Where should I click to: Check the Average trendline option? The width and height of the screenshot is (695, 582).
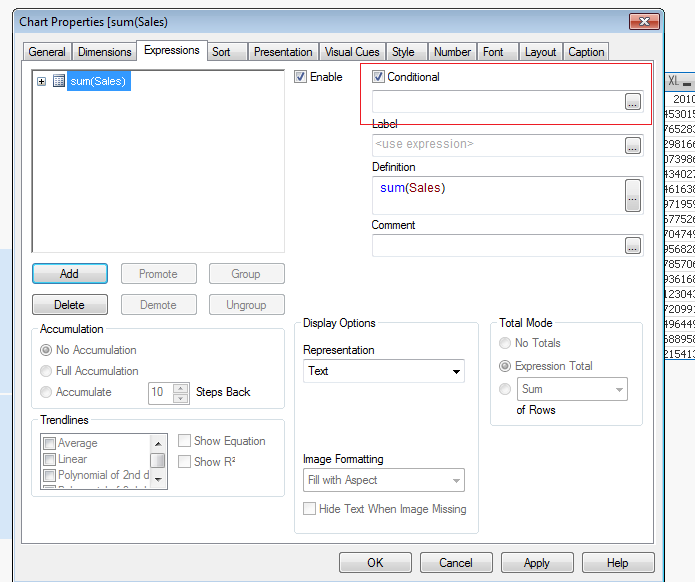(x=49, y=443)
